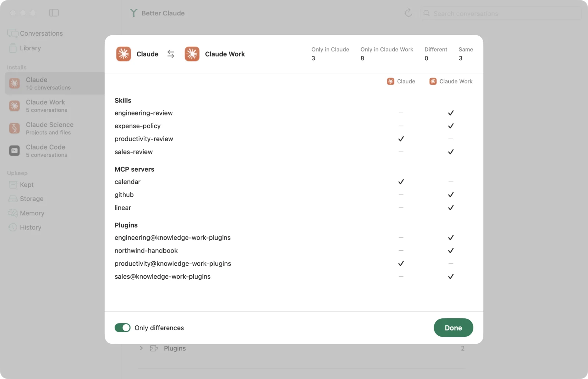Select the "engineering@knowledge-work-plugins" plugin label

pyautogui.click(x=173, y=238)
